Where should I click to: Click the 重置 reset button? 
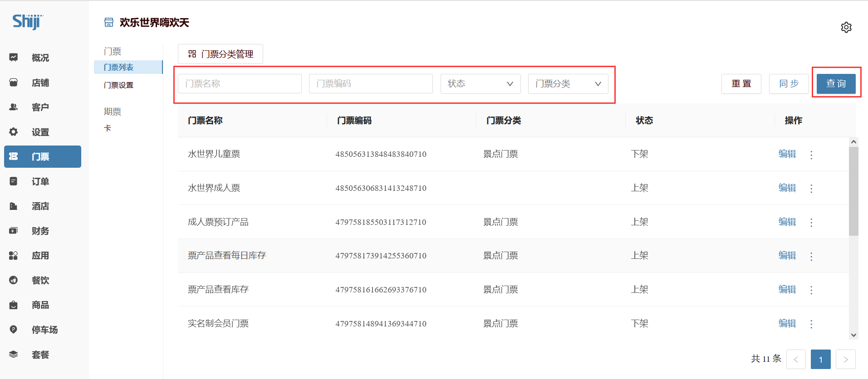[741, 83]
